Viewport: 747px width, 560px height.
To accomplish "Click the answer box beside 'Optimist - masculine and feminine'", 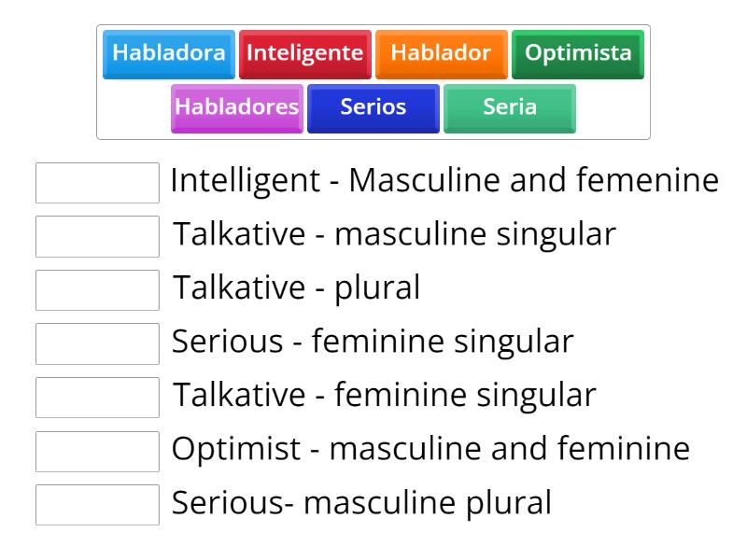I will [x=97, y=452].
